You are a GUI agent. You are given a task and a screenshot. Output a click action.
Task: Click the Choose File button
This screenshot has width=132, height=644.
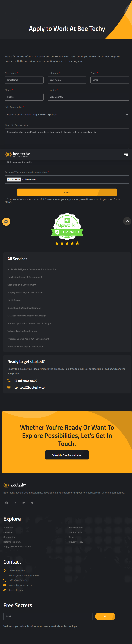coord(14,180)
